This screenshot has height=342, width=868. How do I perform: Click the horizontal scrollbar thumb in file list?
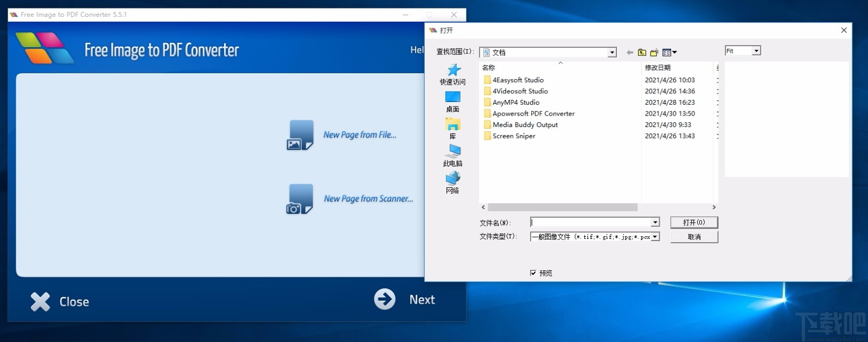tap(563, 207)
